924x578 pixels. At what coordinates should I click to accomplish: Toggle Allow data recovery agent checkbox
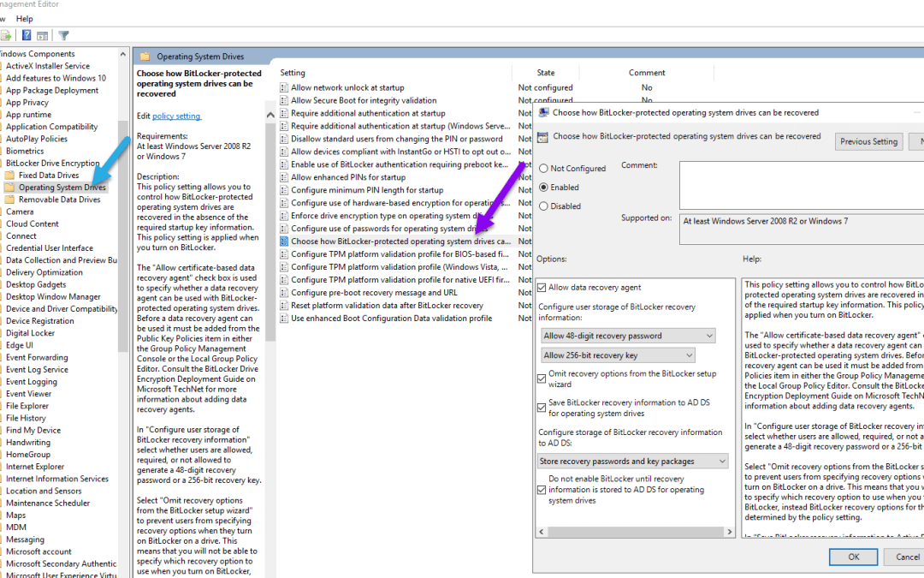point(542,288)
